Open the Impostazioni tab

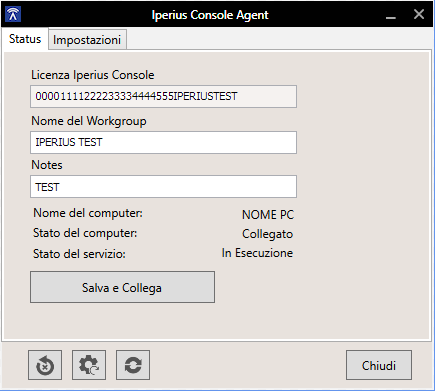[87, 40]
